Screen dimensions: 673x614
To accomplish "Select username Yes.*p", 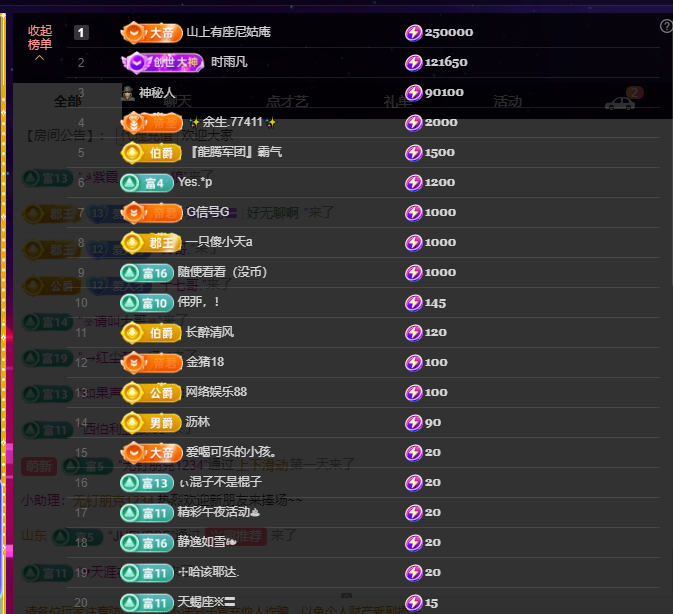I will click(195, 182).
